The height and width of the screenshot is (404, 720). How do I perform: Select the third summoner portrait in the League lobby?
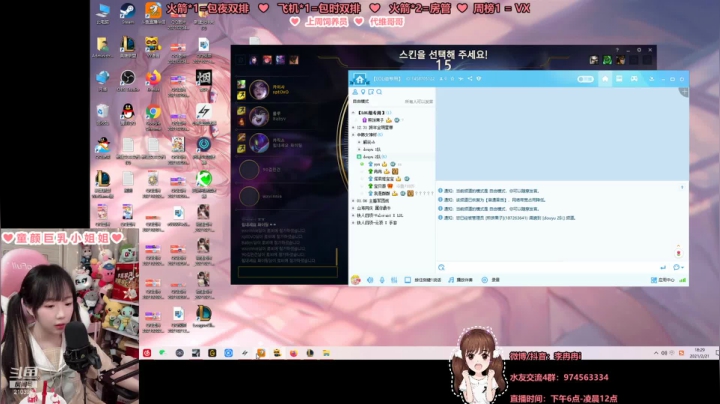coord(259,143)
